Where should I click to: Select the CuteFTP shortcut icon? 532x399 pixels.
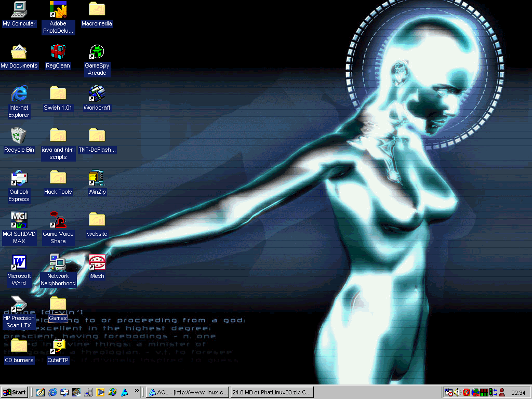58,347
